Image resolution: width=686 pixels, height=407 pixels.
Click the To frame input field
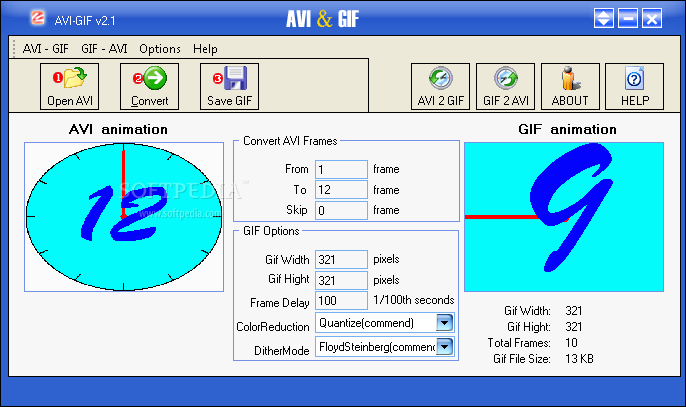341,190
